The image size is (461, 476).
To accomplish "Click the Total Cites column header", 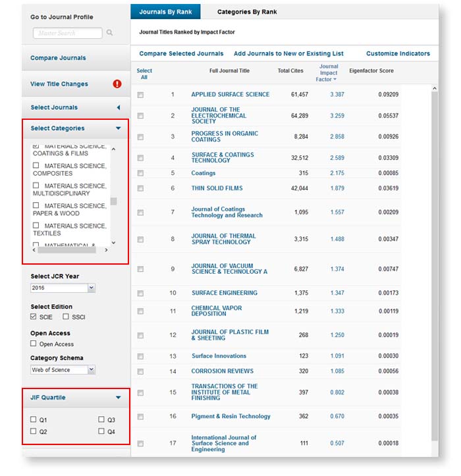I will 290,70.
